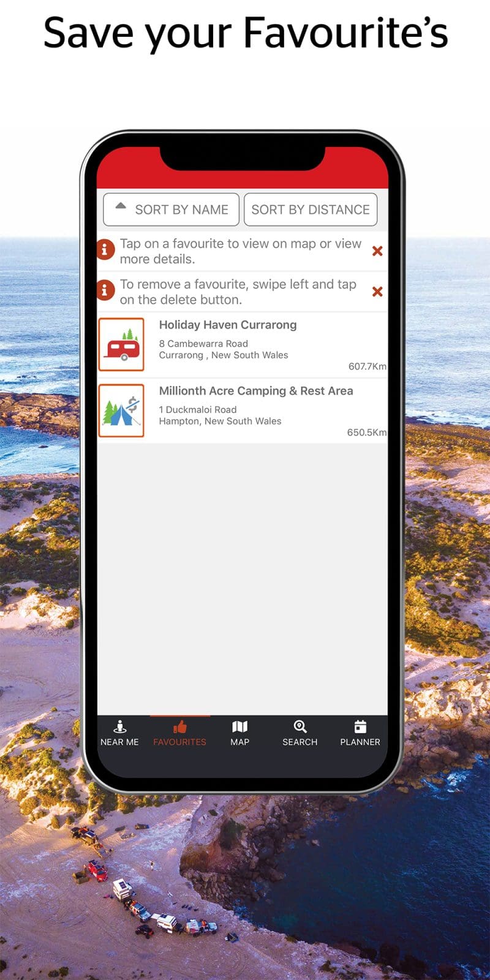The height and width of the screenshot is (980, 490).
Task: Open the Search tab
Action: click(x=300, y=733)
